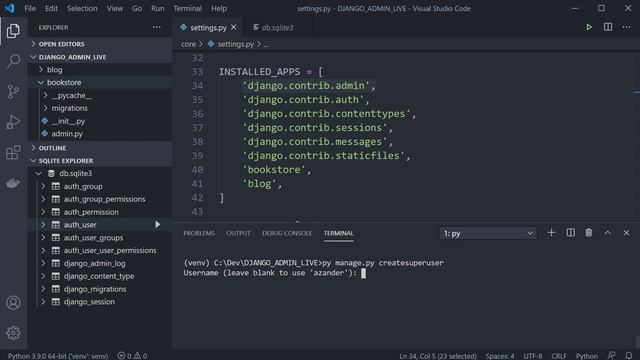Open the Source Control view icon

(x=13, y=91)
